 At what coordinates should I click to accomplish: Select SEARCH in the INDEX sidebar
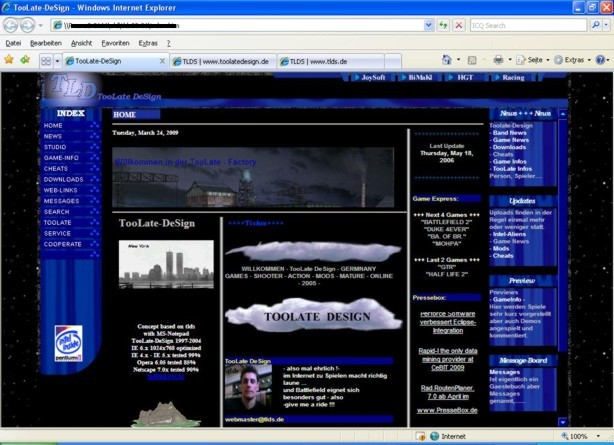56,212
